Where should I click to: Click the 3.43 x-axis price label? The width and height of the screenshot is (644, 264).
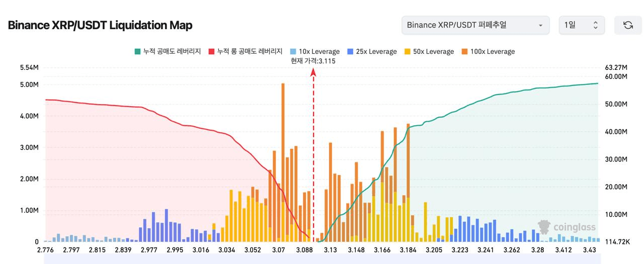click(589, 250)
